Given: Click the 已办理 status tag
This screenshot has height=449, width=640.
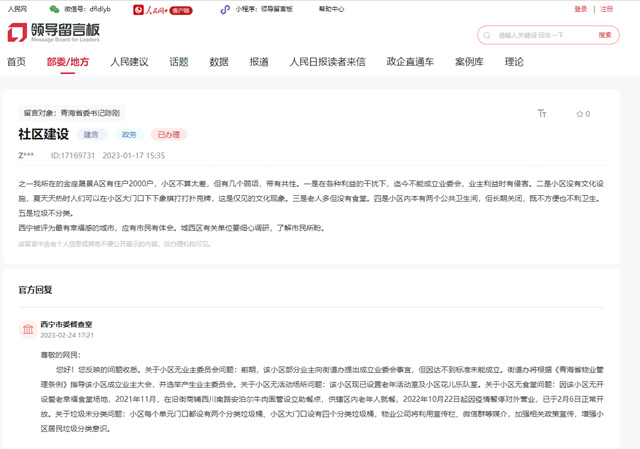Looking at the screenshot, I should click(169, 135).
